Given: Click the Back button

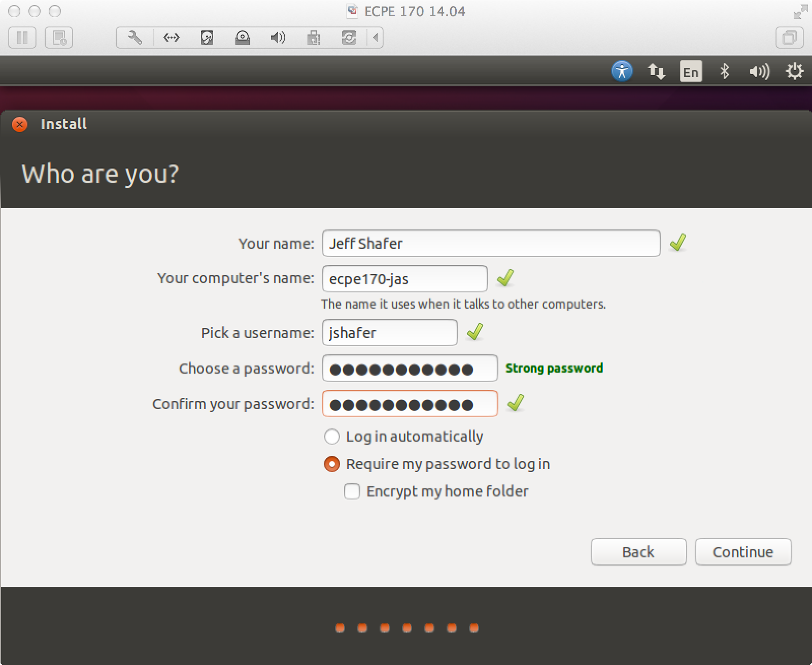Looking at the screenshot, I should point(638,552).
